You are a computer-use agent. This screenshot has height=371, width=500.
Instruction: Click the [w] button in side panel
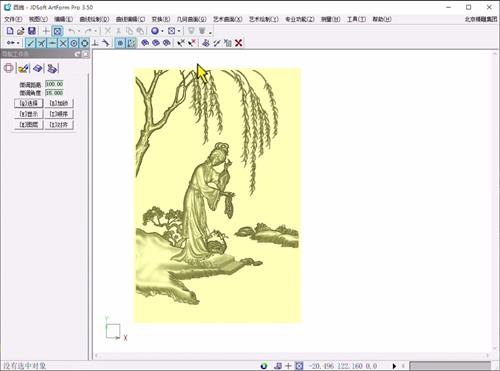(29, 114)
